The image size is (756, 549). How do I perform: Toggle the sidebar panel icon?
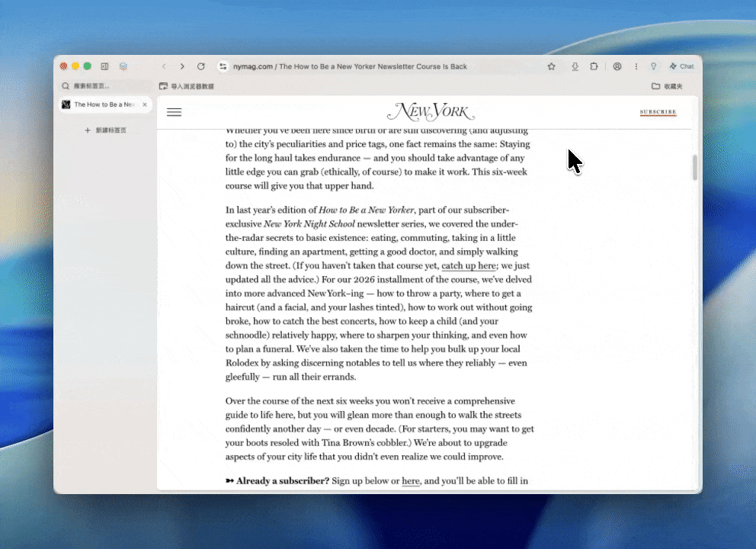point(104,66)
